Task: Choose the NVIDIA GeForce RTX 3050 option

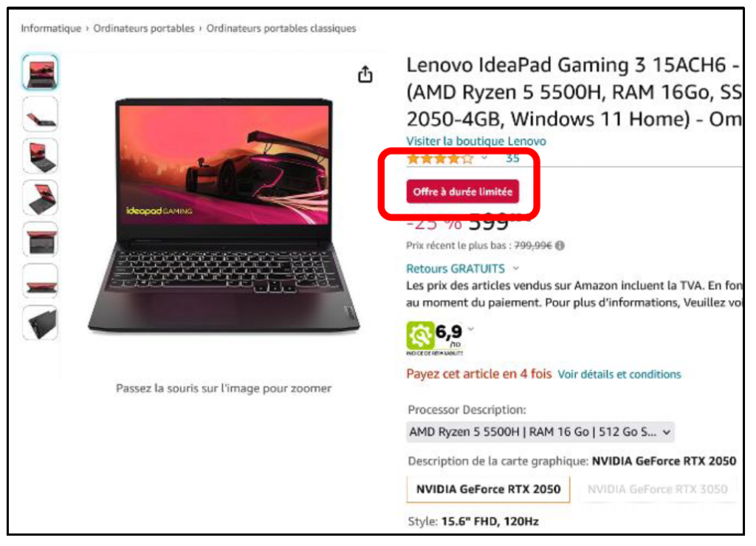Action: (657, 489)
